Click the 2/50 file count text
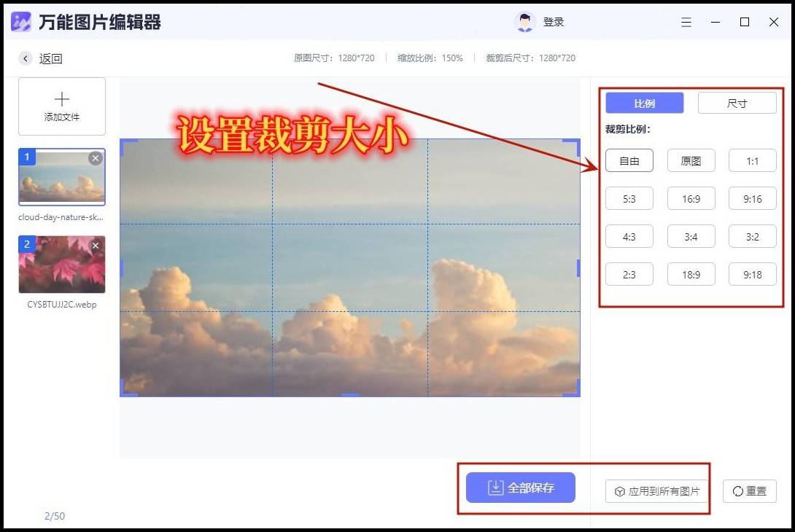Image resolution: width=795 pixels, height=532 pixels. pyautogui.click(x=55, y=516)
